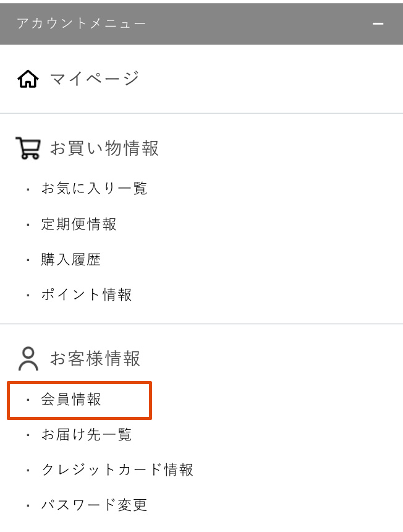This screenshot has width=403, height=532.
Task: Click the bullet dot before お気に入り一覧
Action: click(28, 189)
